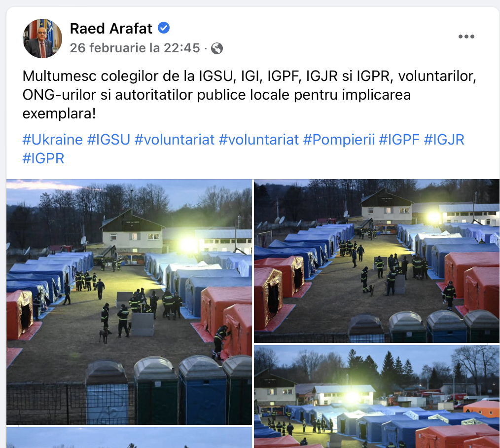Follow the first #IGSU hashtag
500x448 pixels.
coord(109,140)
